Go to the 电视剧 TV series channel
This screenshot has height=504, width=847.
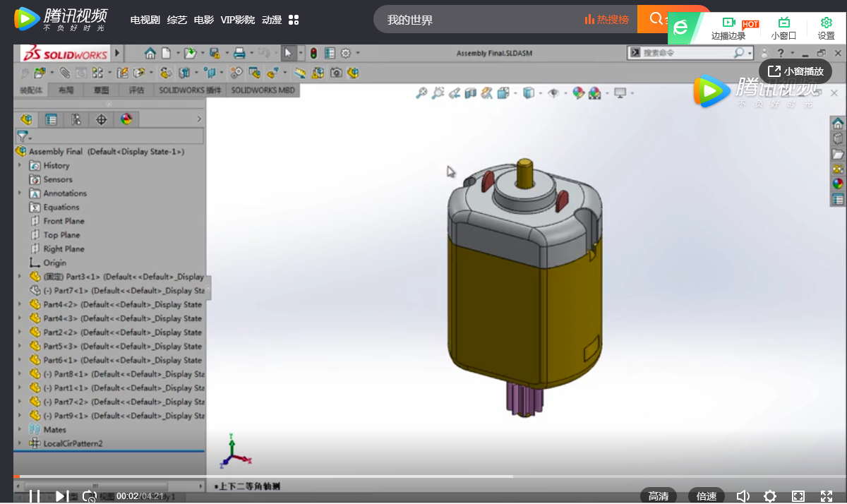pos(145,20)
